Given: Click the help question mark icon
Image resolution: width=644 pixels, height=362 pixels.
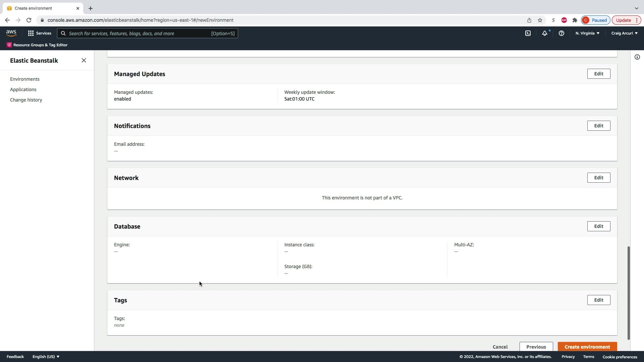Looking at the screenshot, I should 561,33.
